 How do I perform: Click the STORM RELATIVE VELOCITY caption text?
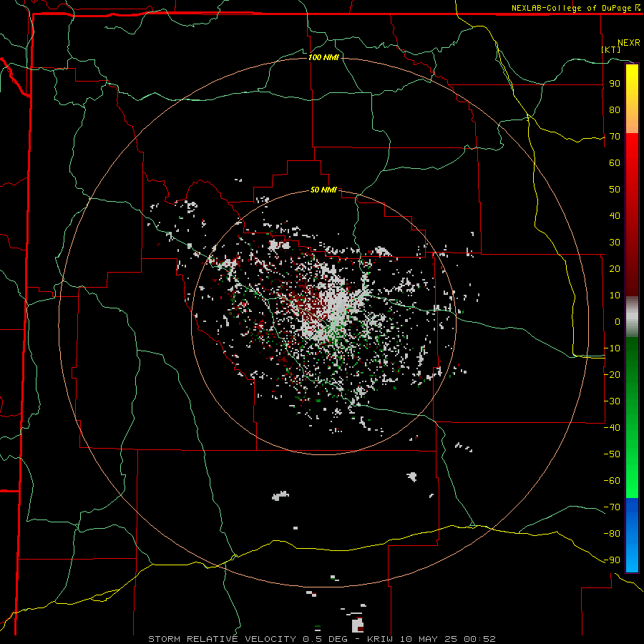(x=222, y=639)
